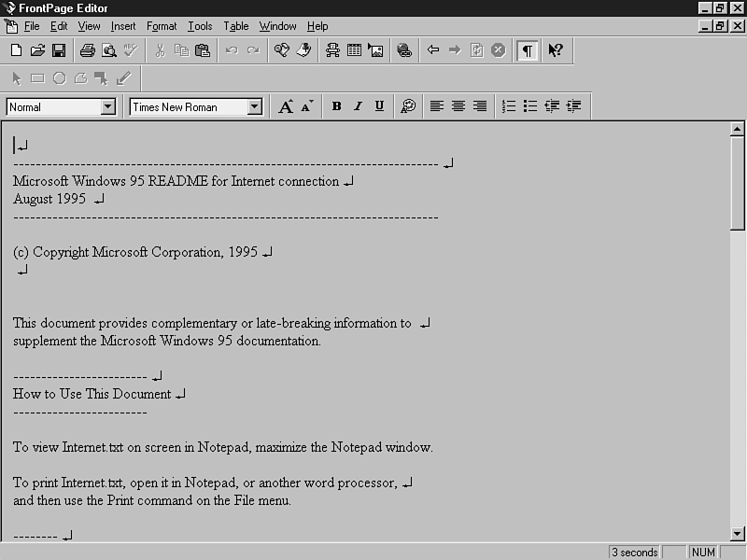Image resolution: width=747 pixels, height=560 pixels.
Task: Expand the Normal style dropdown arrow
Action: pos(108,106)
